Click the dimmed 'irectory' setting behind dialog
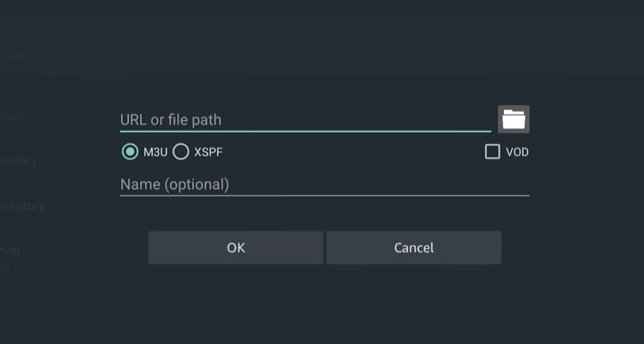644x344 pixels. pos(23,205)
